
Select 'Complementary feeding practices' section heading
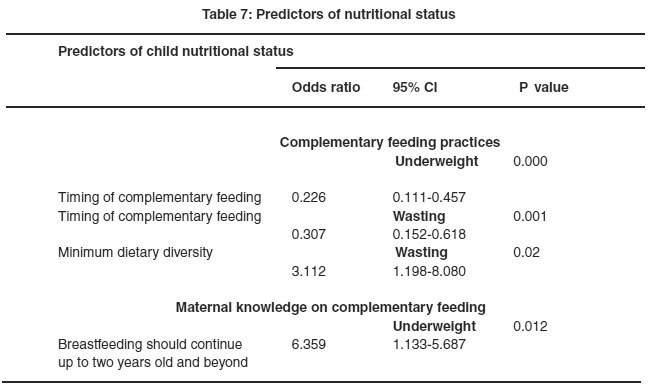pyautogui.click(x=389, y=142)
